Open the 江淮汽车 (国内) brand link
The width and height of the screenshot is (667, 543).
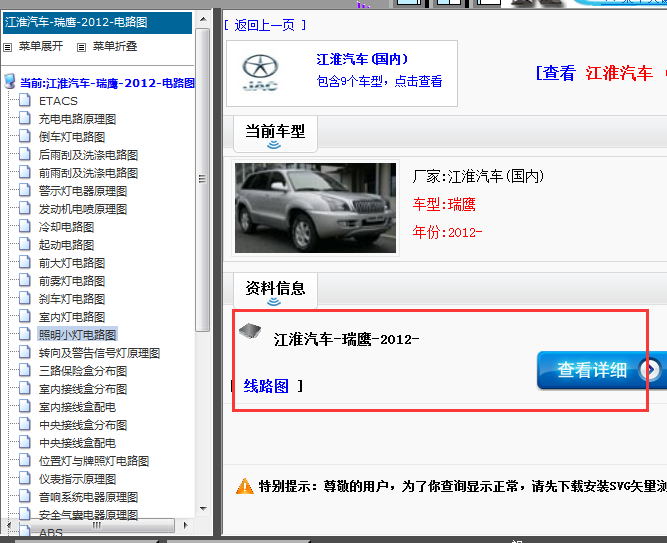click(x=362, y=59)
